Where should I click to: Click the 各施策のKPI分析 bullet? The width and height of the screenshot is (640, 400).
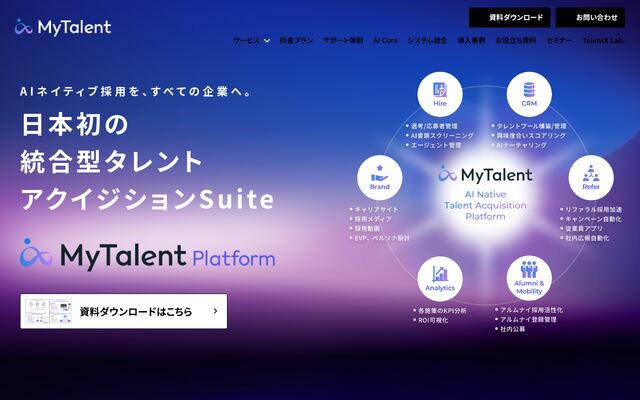click(x=442, y=311)
